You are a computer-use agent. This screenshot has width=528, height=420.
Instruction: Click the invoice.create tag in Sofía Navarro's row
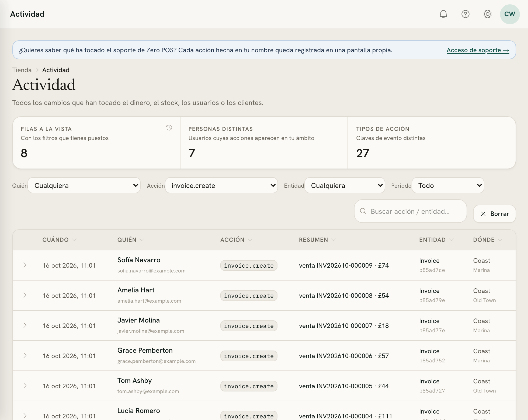(x=249, y=265)
